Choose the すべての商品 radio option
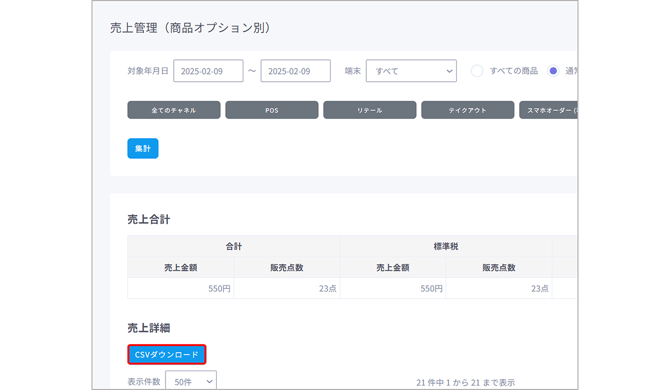This screenshot has height=390, width=670. point(477,71)
